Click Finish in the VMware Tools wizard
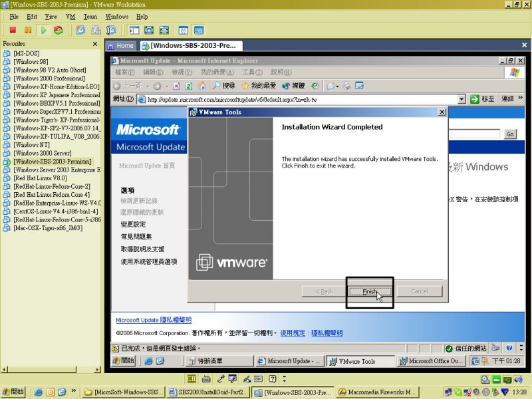 pos(370,291)
